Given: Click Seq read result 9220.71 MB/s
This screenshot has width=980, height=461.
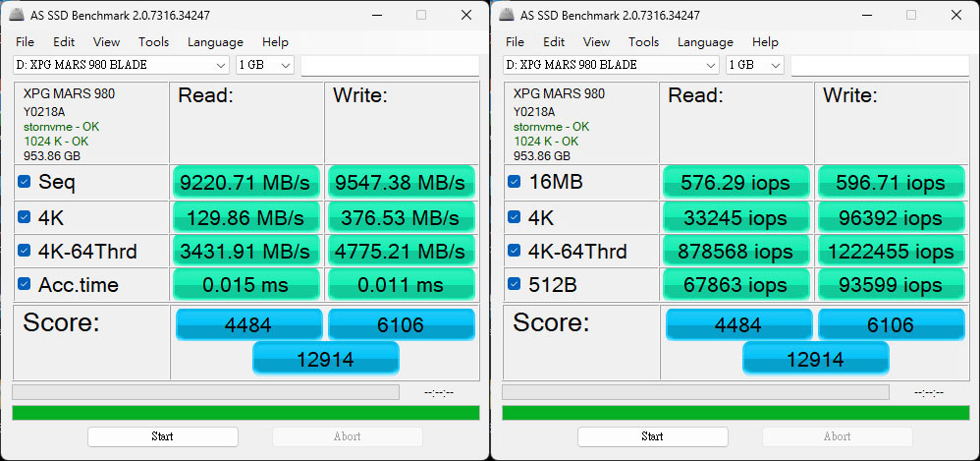Looking at the screenshot, I should tap(245, 182).
